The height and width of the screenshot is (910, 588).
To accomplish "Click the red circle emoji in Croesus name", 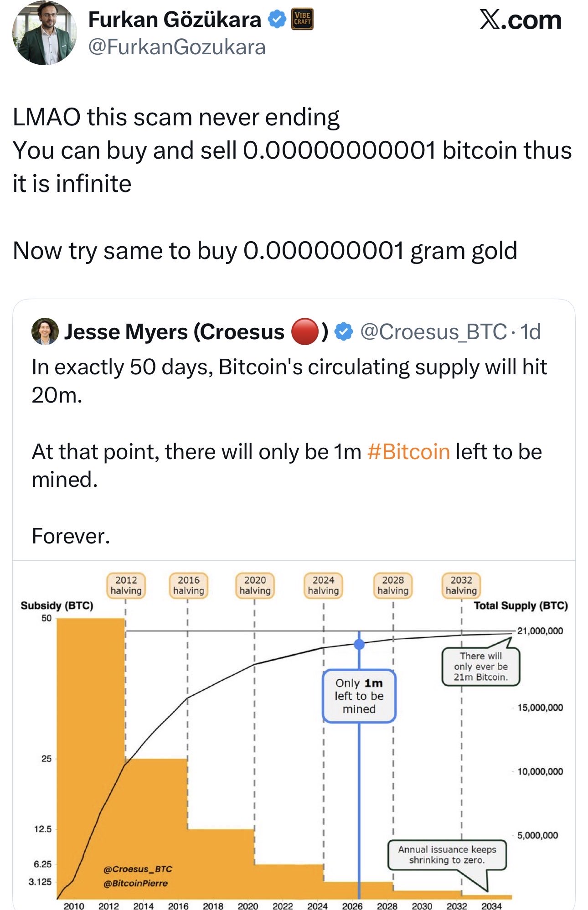I will [x=304, y=331].
